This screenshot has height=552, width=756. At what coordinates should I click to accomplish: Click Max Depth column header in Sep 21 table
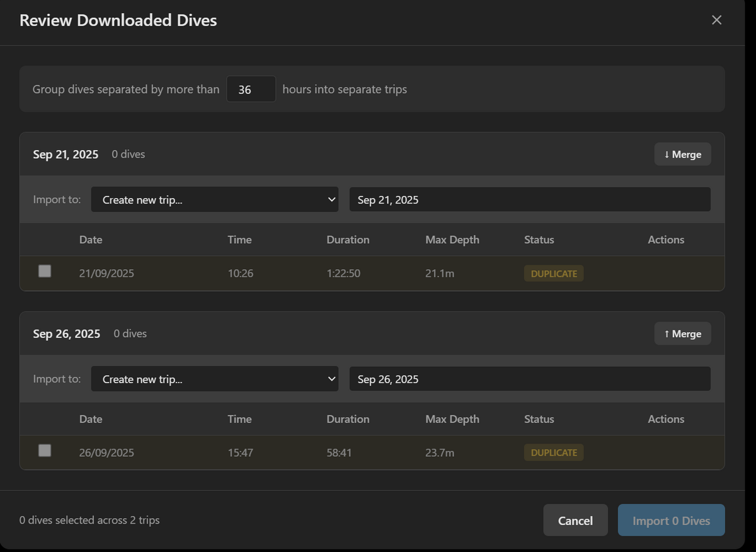pyautogui.click(x=452, y=239)
